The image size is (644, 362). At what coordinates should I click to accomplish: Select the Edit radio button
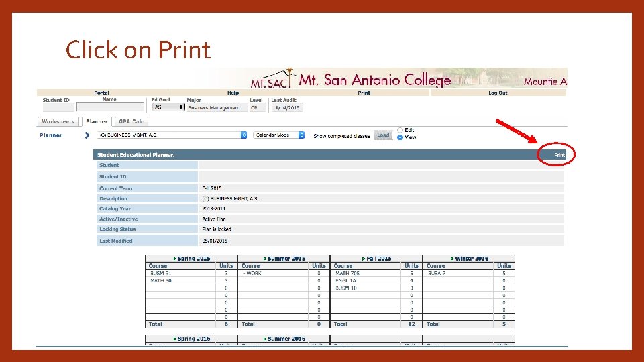pos(400,130)
